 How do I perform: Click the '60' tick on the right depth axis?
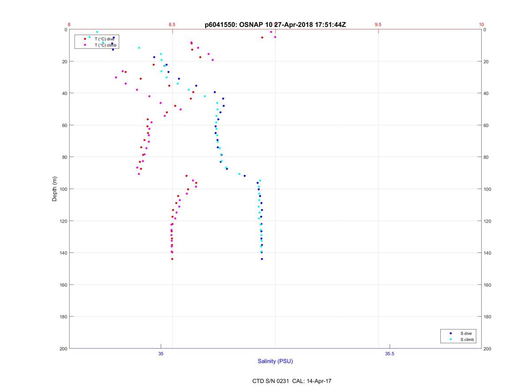pos(486,125)
